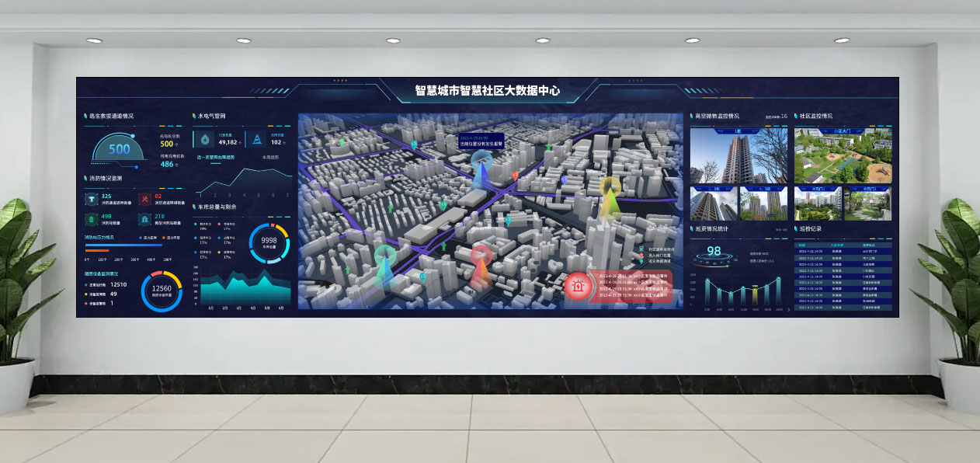Open the 小区大门 aerial camera feed

[843, 157]
